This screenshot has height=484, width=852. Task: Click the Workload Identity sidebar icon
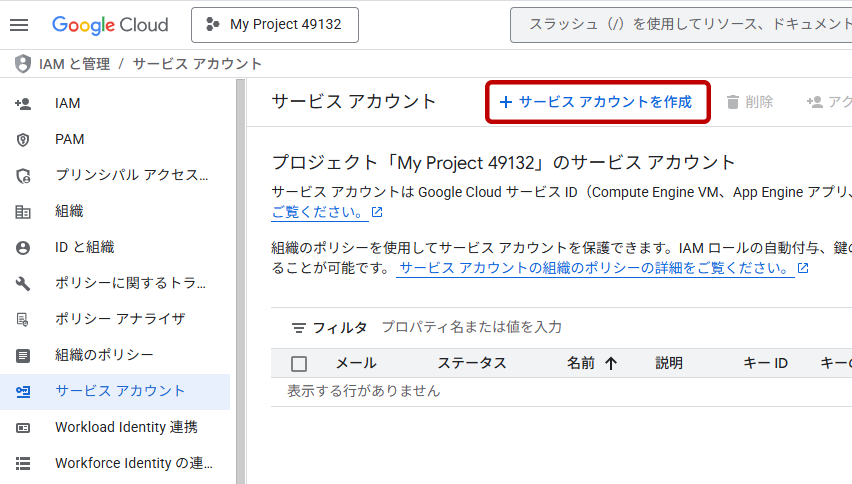pos(23,427)
